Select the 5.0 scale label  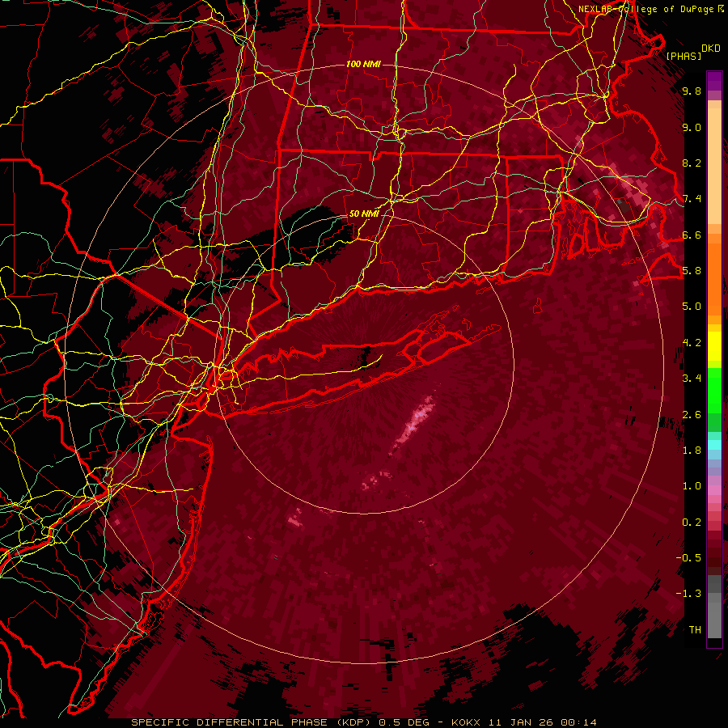(x=692, y=307)
